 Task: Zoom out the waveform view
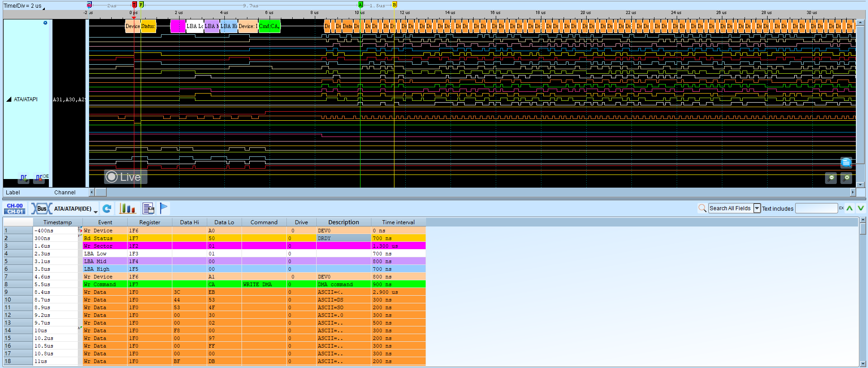pyautogui.click(x=831, y=178)
